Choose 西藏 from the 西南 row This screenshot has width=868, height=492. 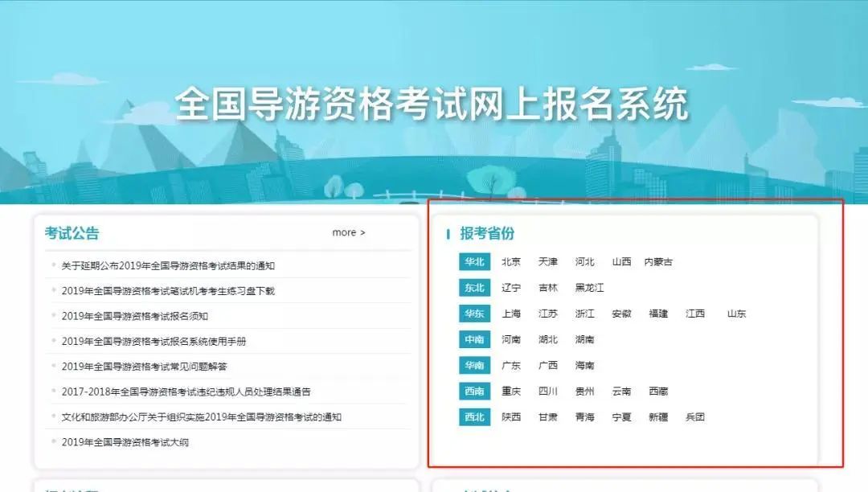pos(658,392)
